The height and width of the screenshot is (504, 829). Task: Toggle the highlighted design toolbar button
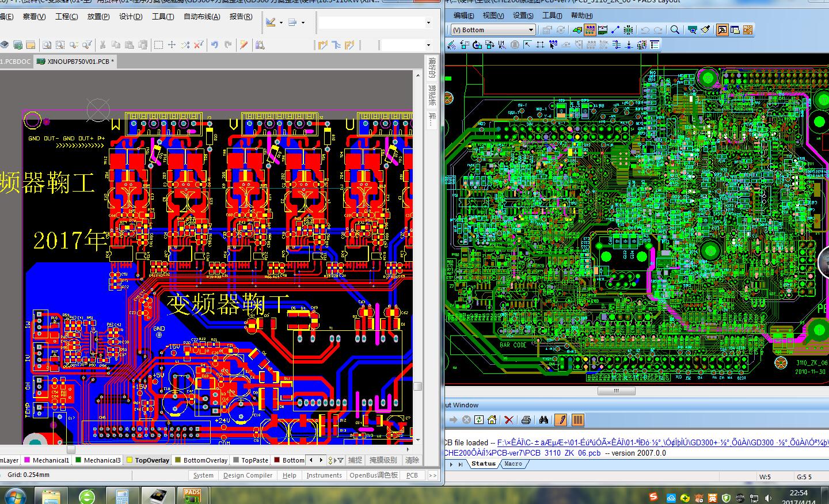[590, 30]
